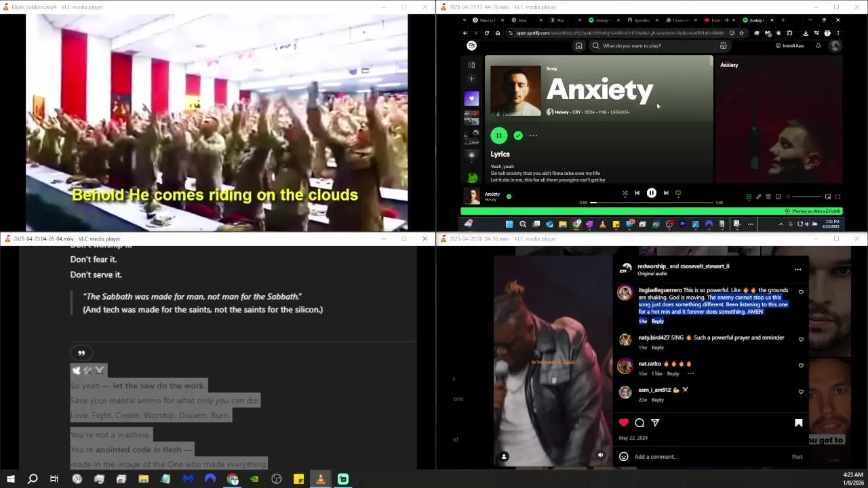Adjust the Spotify volume slider

(805, 197)
